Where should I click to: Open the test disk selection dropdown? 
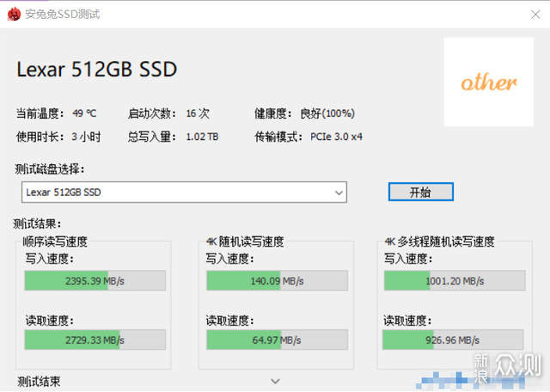[x=184, y=193]
